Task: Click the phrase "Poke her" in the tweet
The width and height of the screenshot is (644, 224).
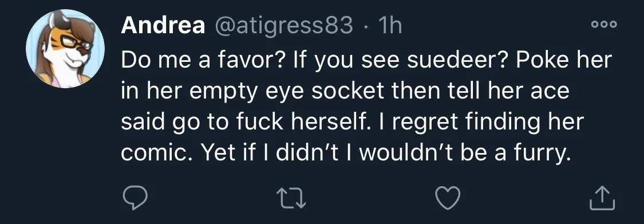Action: [564, 60]
